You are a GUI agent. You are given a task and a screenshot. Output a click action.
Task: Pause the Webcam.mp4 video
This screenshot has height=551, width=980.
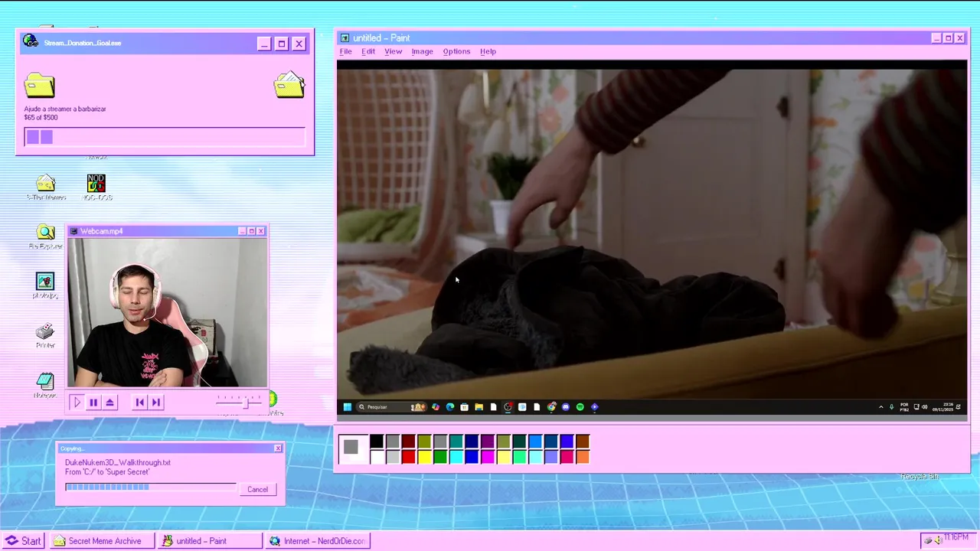click(x=93, y=402)
